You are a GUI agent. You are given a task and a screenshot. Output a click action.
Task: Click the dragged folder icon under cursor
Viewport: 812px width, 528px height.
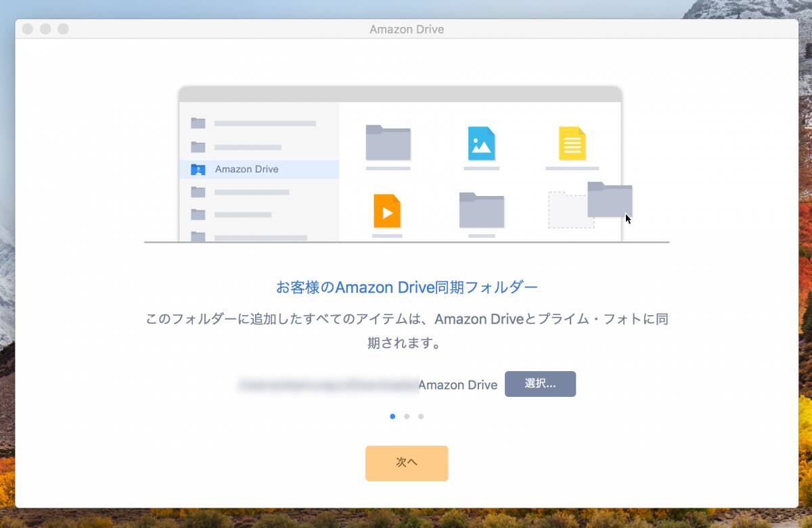(x=610, y=199)
